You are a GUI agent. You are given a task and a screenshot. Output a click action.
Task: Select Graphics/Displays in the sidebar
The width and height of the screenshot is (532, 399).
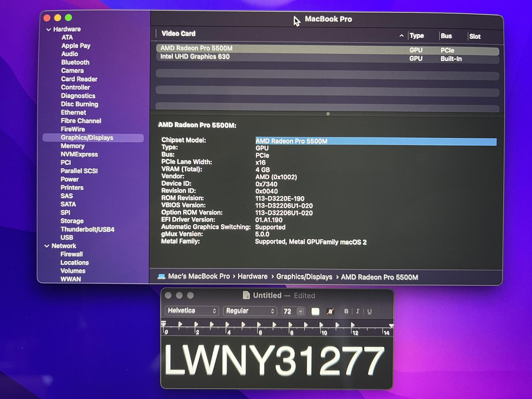[93, 138]
